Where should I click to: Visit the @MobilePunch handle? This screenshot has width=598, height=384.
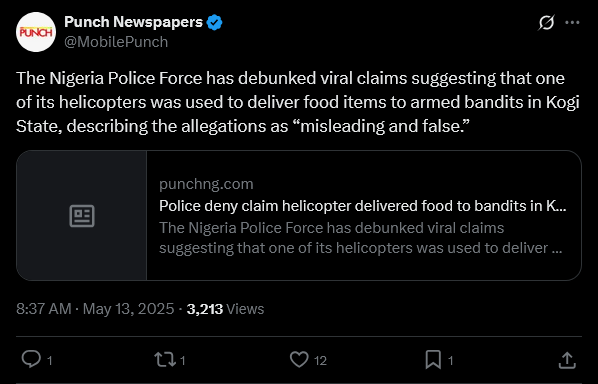(x=116, y=42)
